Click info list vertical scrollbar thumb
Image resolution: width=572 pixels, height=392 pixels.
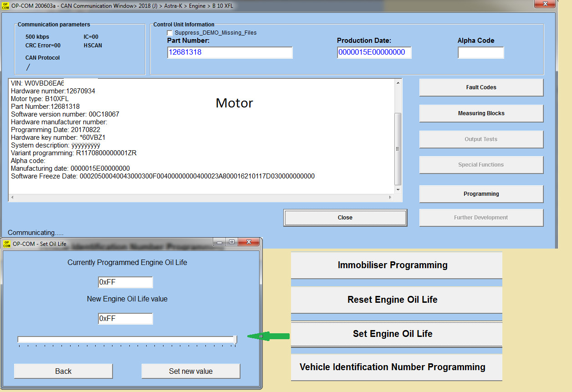398,148
